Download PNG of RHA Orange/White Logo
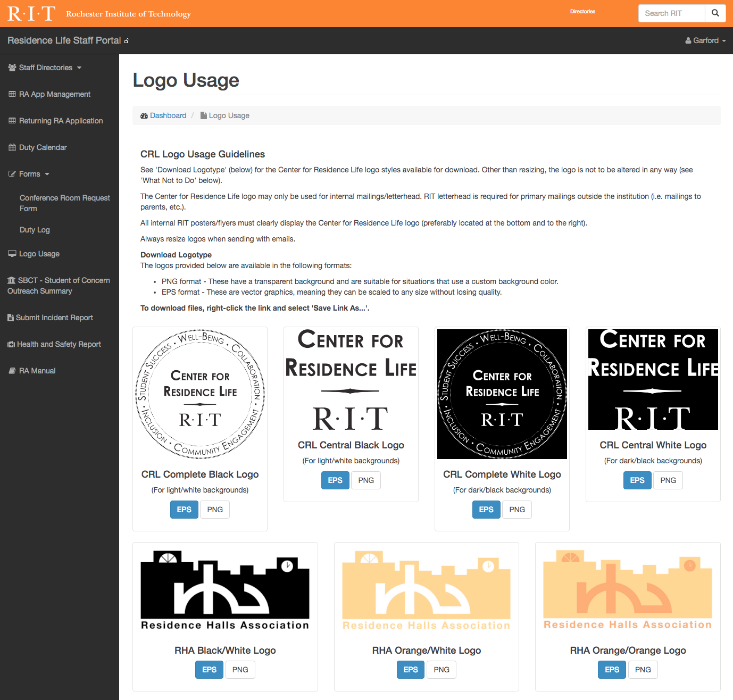Viewport: 733px width, 700px height. [x=442, y=670]
